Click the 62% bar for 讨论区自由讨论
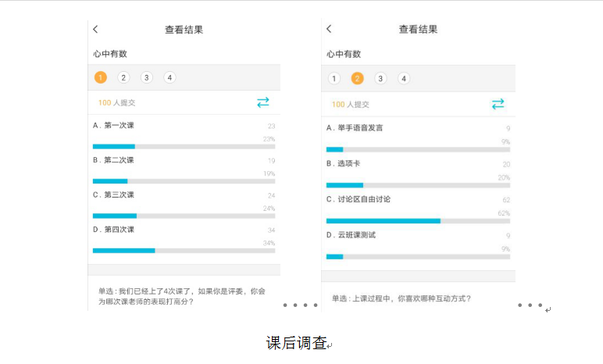The image size is (603, 364). [x=418, y=221]
